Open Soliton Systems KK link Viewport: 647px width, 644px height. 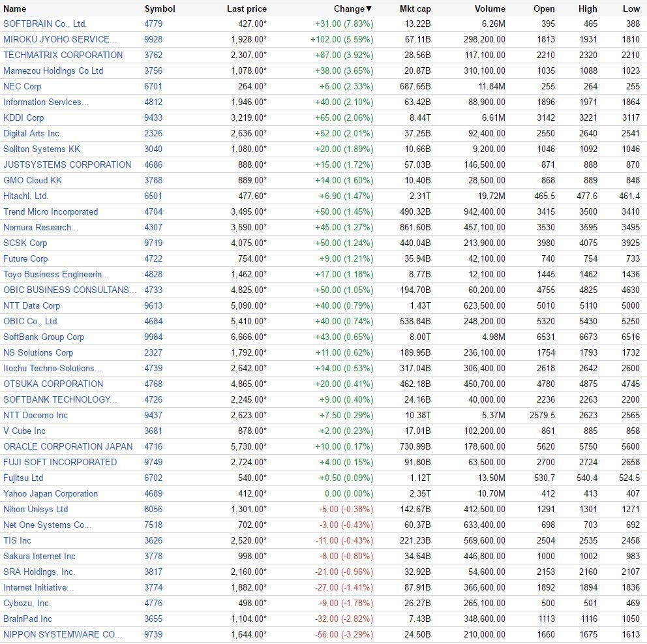coord(42,149)
